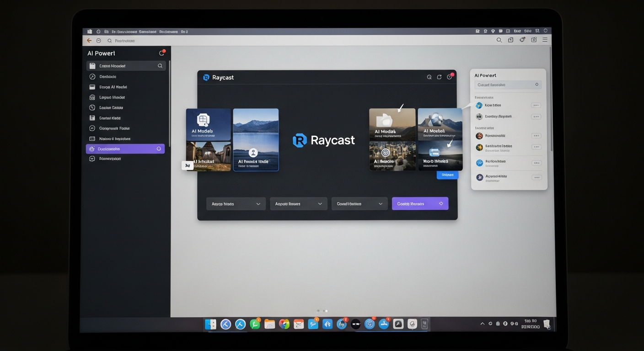This screenshot has width=644, height=351.
Task: Open the third dropdown labeled Coadl buitice
Action: (x=360, y=204)
